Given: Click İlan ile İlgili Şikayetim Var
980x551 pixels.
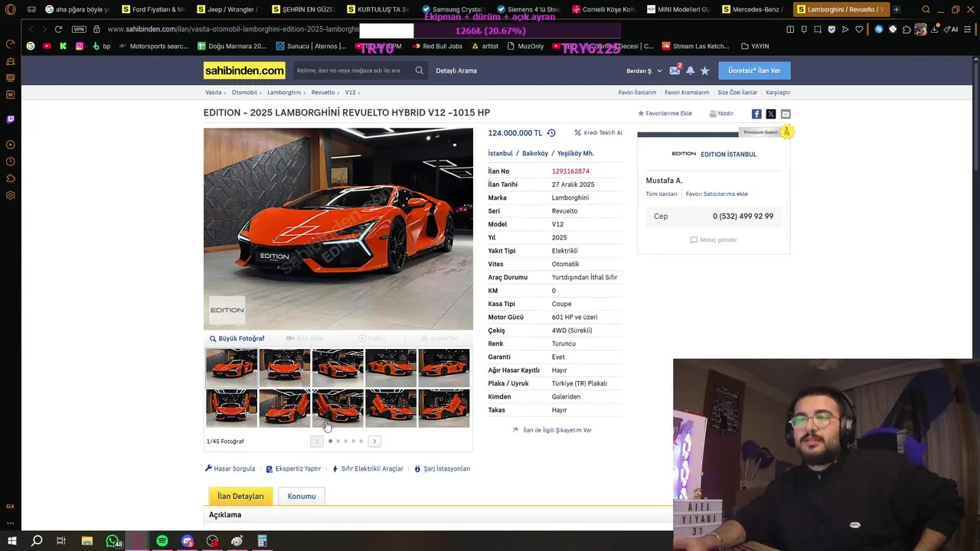Looking at the screenshot, I should (x=552, y=430).
